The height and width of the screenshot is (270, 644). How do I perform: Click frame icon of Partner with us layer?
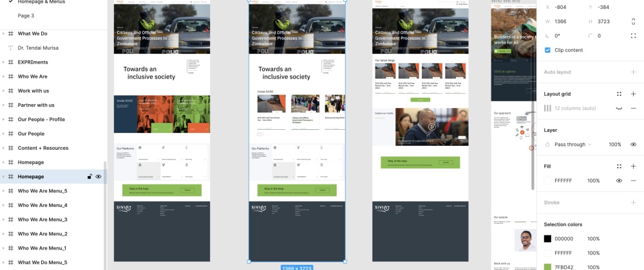(11, 105)
